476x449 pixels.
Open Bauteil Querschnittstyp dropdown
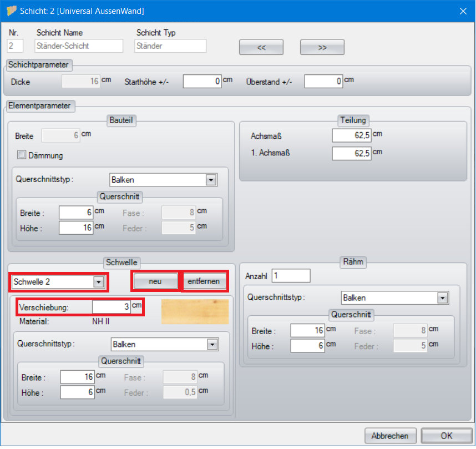[210, 180]
